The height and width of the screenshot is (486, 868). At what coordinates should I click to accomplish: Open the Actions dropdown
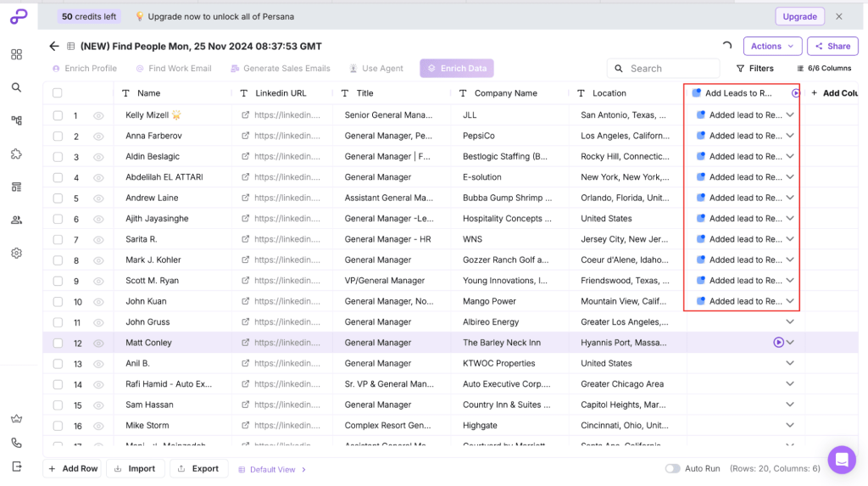coord(772,46)
